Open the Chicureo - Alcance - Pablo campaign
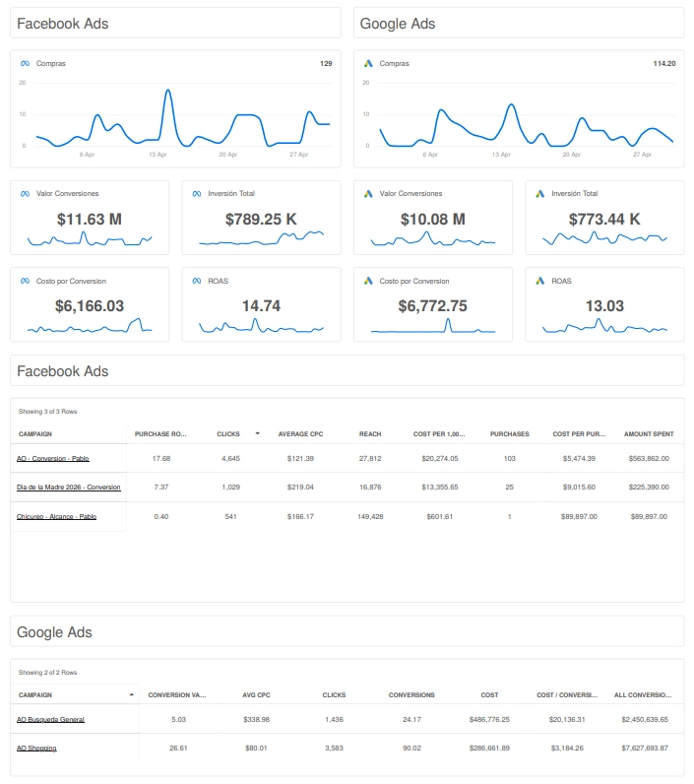 coord(56,516)
